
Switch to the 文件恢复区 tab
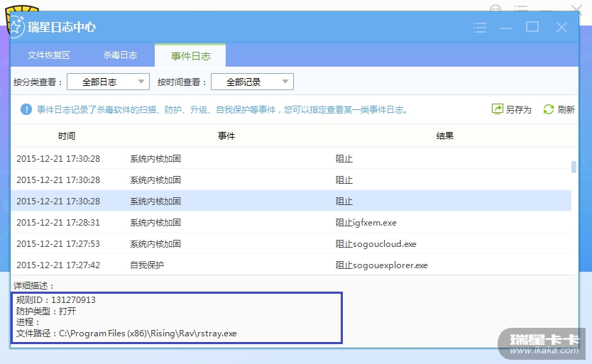tap(49, 55)
